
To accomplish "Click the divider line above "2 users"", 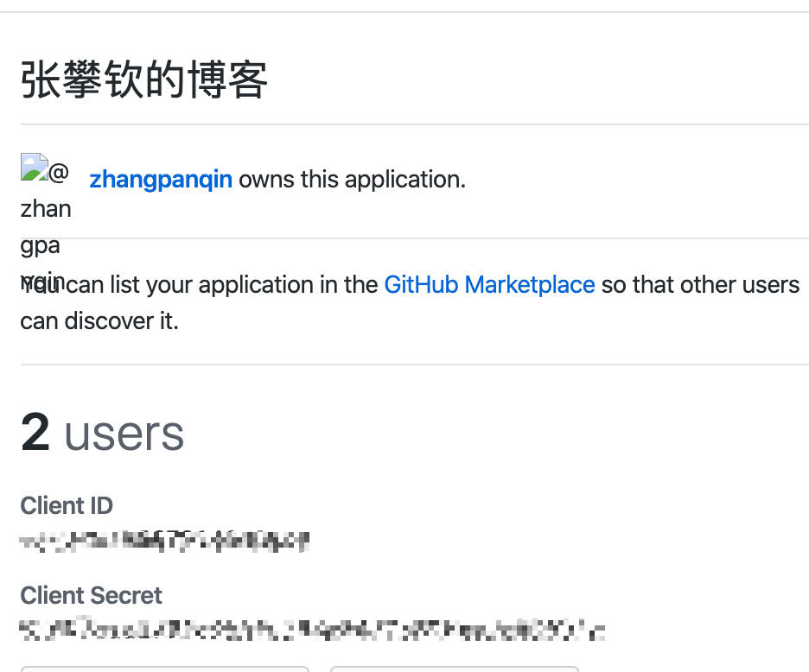I will [x=415, y=365].
